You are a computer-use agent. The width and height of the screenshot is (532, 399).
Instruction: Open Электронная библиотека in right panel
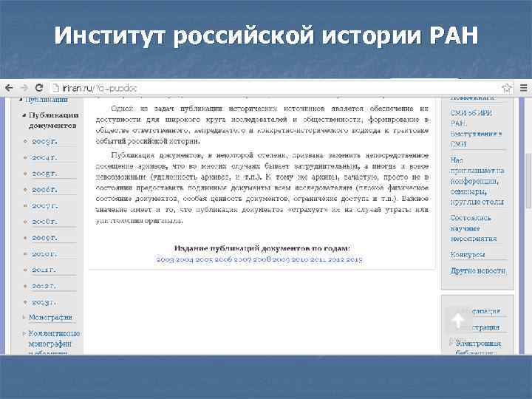point(478,348)
